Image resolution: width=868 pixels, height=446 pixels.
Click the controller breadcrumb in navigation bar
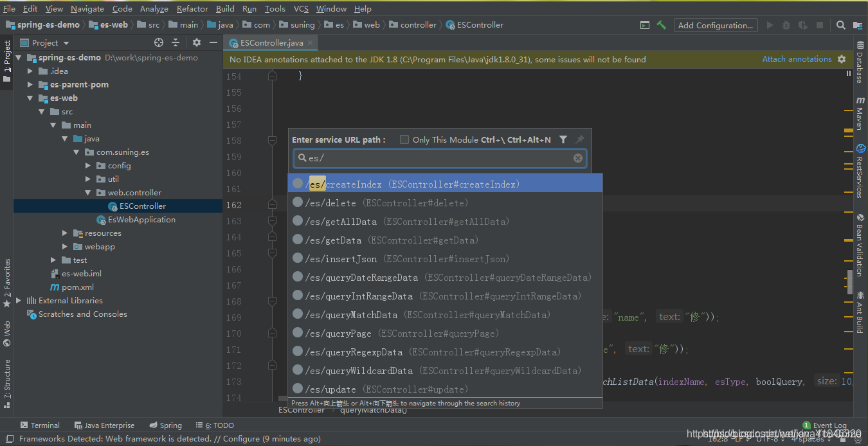click(x=419, y=25)
